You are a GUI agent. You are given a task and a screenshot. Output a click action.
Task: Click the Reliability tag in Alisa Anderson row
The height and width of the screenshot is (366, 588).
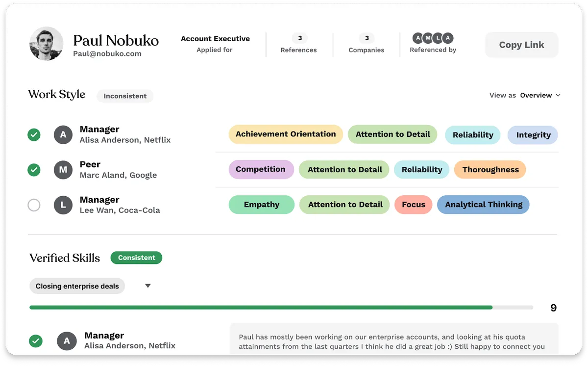point(473,135)
